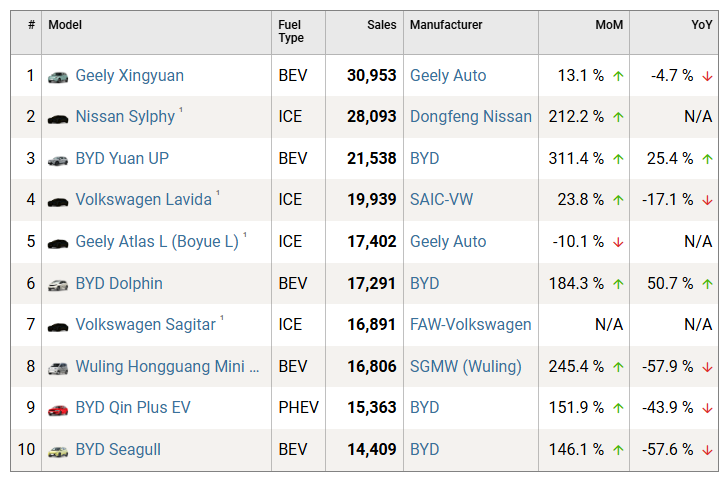Viewport: 726px width, 481px height.
Task: Open the Volkswagen Sagitar model link
Action: tap(145, 325)
